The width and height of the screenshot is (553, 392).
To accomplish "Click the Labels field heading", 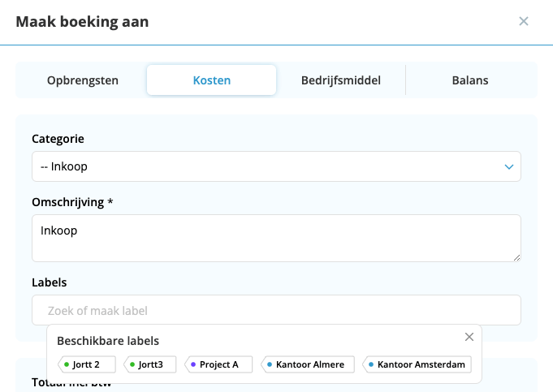I will pyautogui.click(x=49, y=282).
